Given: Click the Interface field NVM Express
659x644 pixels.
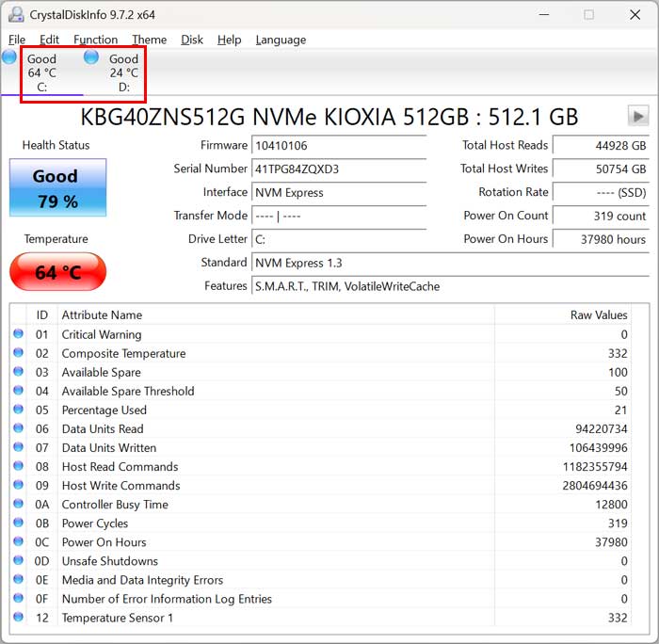Looking at the screenshot, I should point(339,193).
